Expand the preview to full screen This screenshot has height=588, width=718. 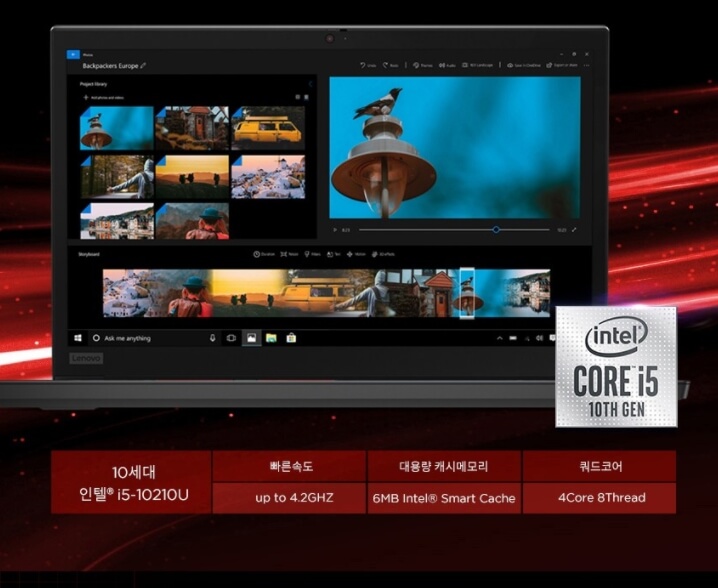(574, 230)
